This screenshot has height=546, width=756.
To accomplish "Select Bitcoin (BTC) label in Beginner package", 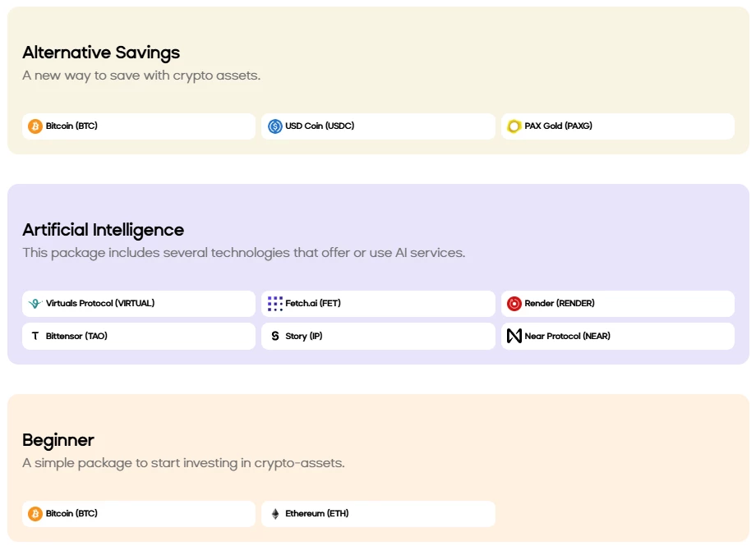I will tap(71, 513).
